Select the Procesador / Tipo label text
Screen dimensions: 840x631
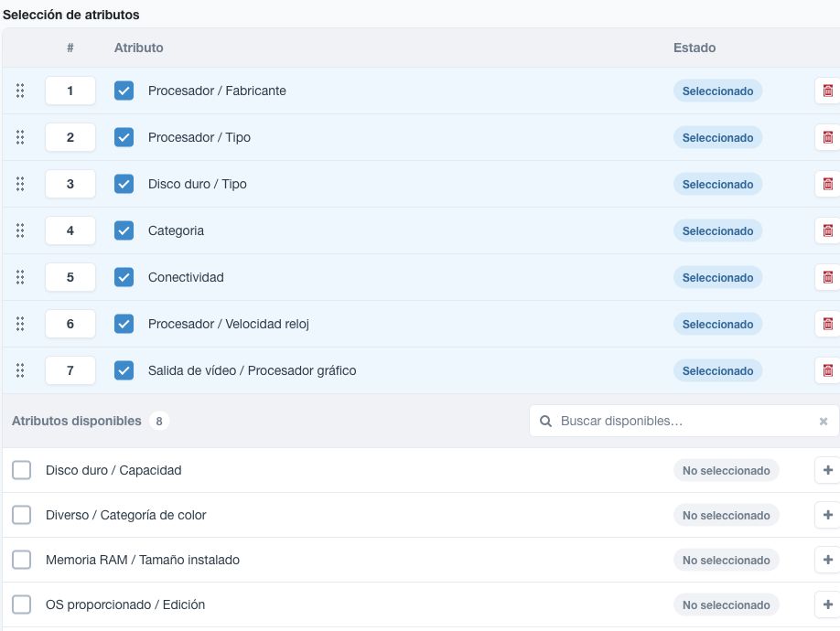point(199,137)
